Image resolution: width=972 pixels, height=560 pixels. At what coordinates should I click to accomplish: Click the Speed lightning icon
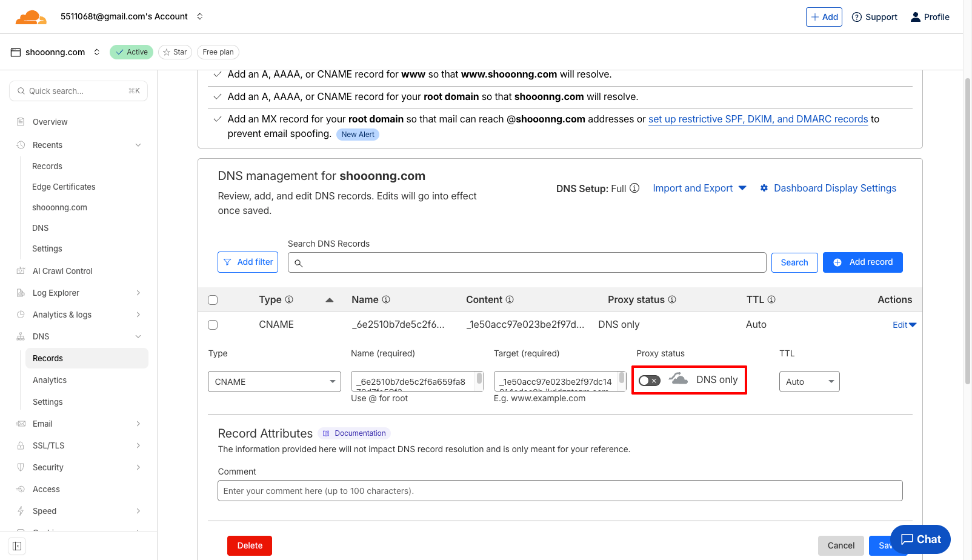point(21,511)
